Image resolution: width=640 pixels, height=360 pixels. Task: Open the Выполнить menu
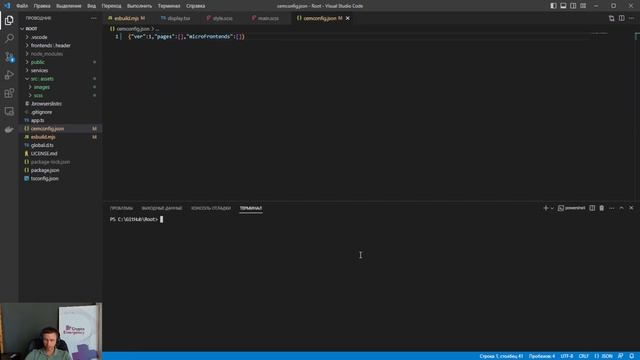(139, 6)
